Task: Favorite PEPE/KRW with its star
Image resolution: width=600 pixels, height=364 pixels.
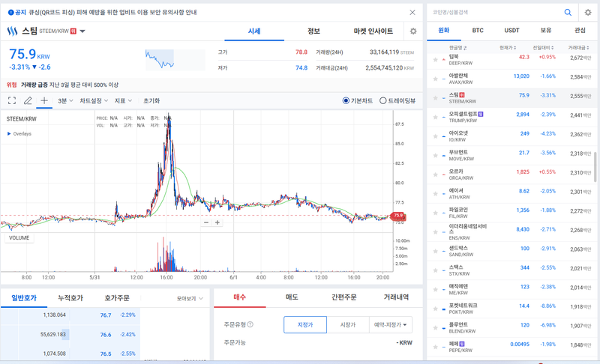Action: pyautogui.click(x=435, y=347)
